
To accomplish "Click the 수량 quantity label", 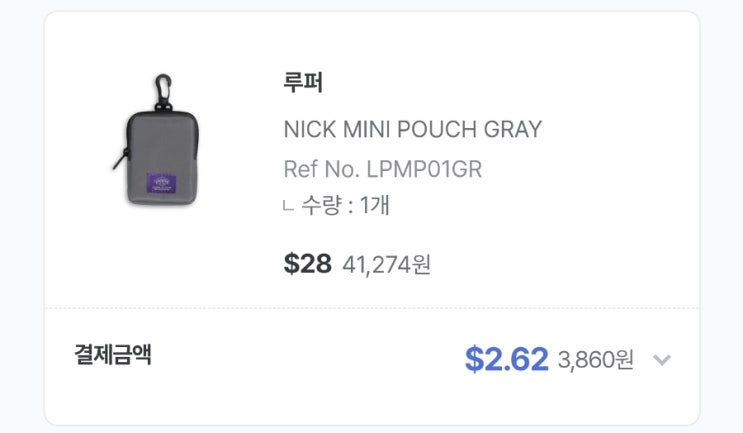I will tap(321, 205).
